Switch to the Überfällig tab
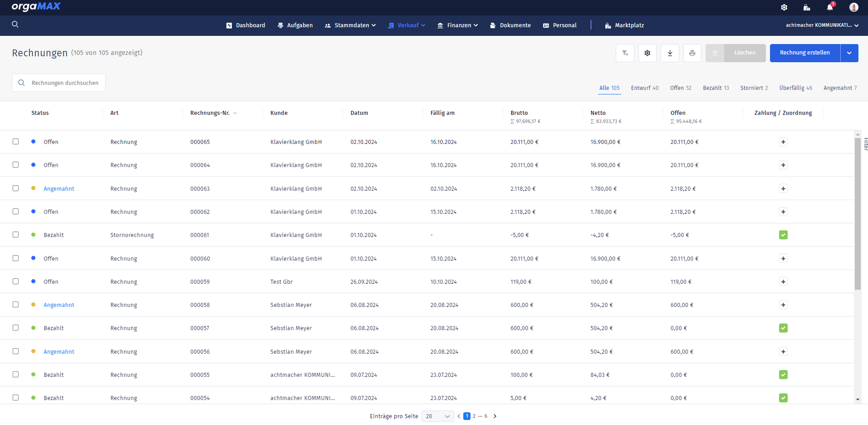The height and width of the screenshot is (425, 868). (x=795, y=88)
